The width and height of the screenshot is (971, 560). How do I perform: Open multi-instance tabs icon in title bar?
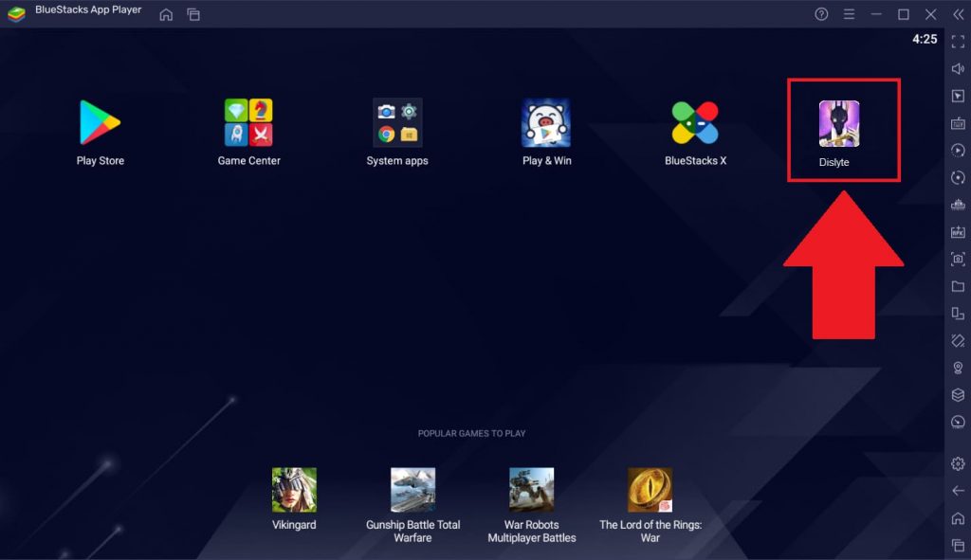(193, 14)
